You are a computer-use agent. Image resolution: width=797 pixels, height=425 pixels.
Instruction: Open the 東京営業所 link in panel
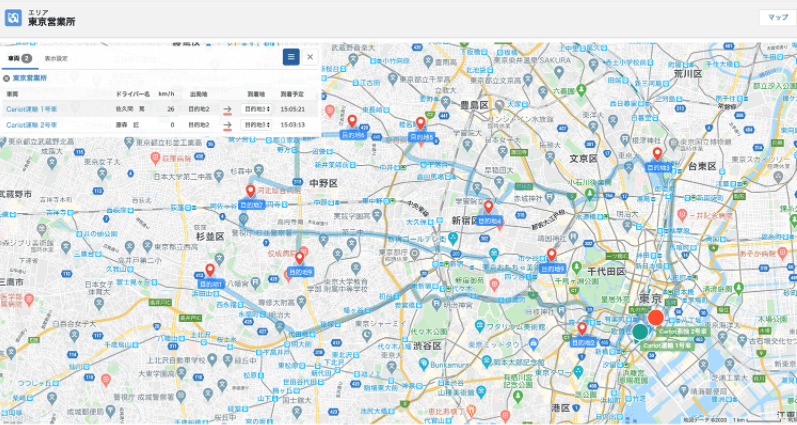point(29,78)
